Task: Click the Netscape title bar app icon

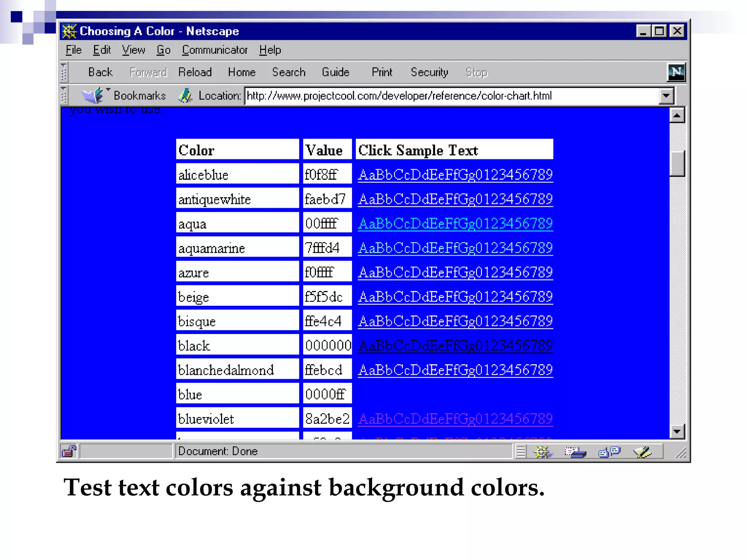Action: (x=69, y=31)
